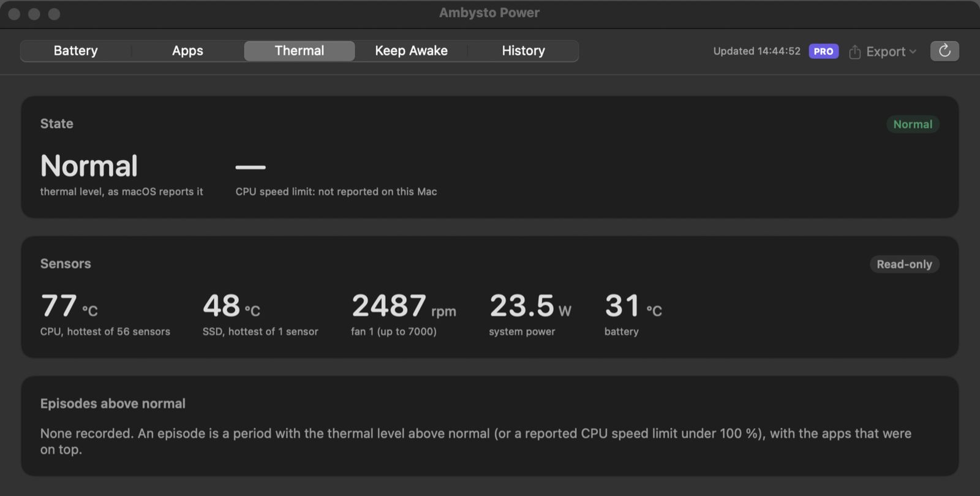The height and width of the screenshot is (496, 980).
Task: Click the 'Sensors' section heading
Action: pyautogui.click(x=66, y=264)
